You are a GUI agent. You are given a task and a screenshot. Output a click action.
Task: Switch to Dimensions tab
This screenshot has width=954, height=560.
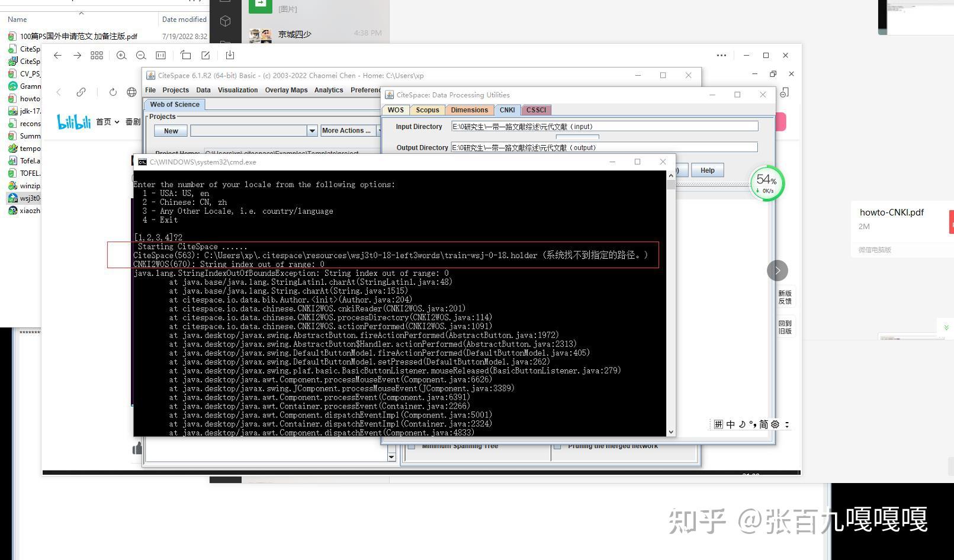(x=469, y=110)
